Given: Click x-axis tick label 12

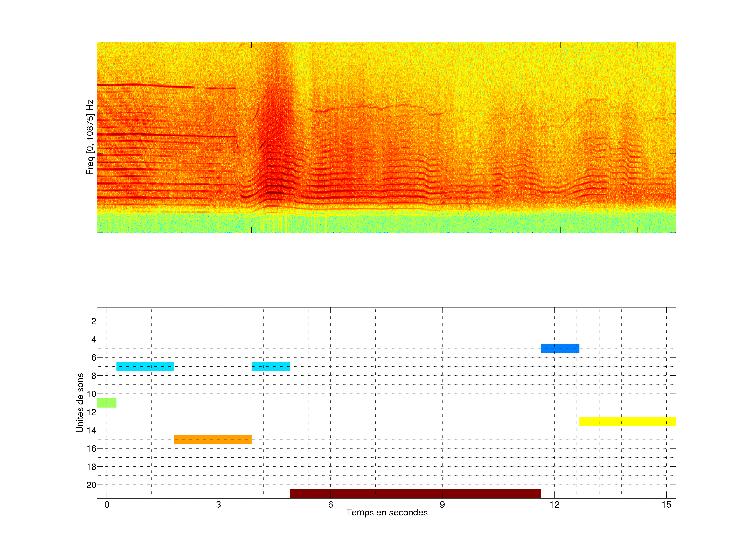Looking at the screenshot, I should pyautogui.click(x=554, y=505).
